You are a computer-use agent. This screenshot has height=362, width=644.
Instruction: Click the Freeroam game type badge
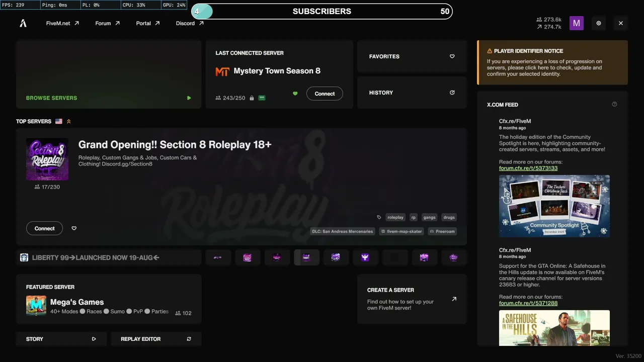pos(442,231)
